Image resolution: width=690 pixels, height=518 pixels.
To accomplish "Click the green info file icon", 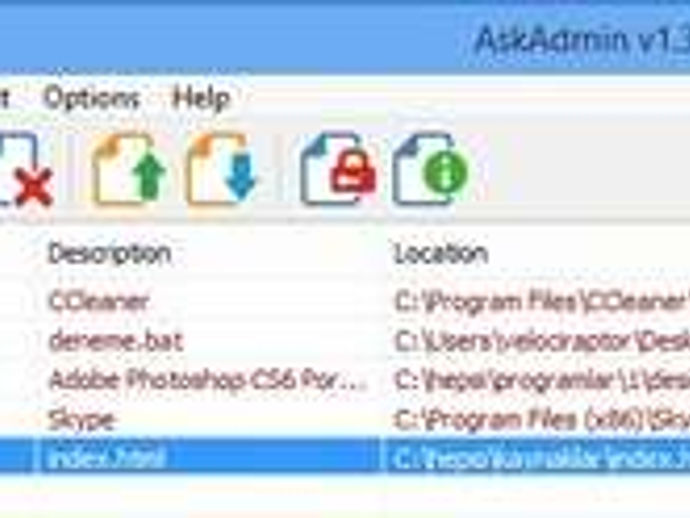I will coord(431,169).
